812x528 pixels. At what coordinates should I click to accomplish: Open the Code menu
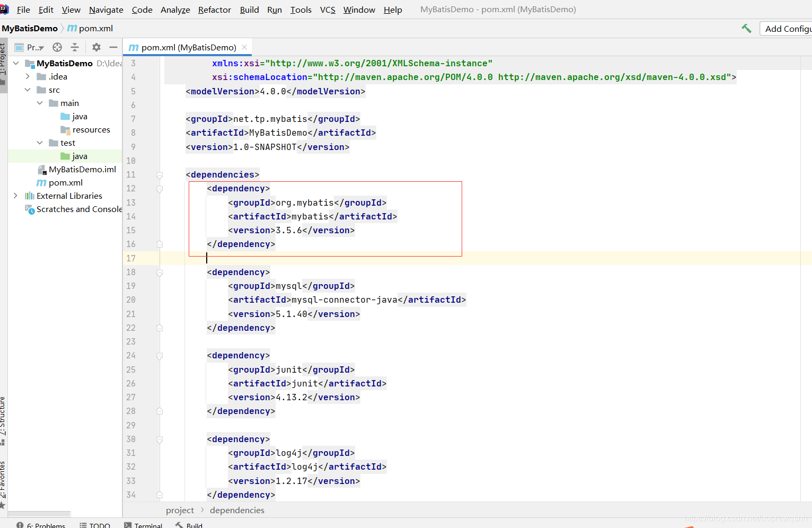pos(142,10)
